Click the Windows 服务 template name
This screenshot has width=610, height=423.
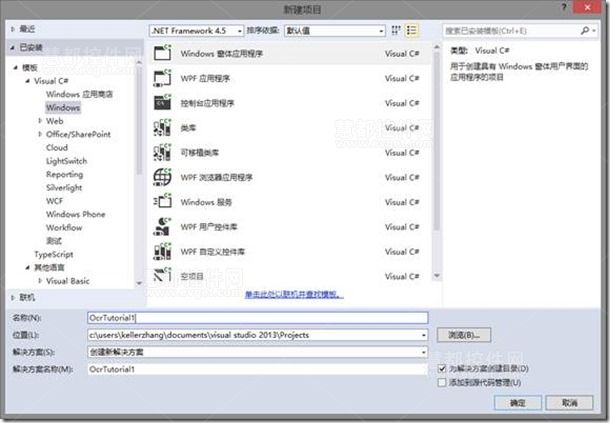(206, 202)
